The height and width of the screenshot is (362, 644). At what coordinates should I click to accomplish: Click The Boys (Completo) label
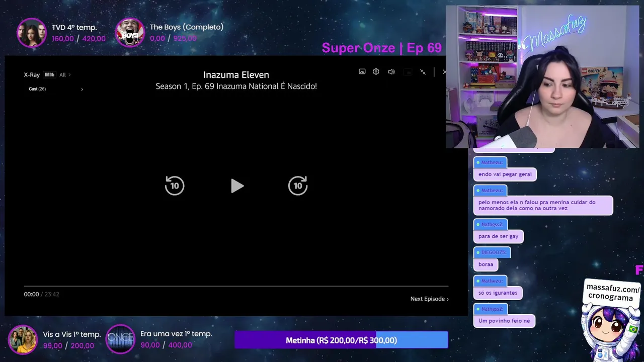click(186, 27)
